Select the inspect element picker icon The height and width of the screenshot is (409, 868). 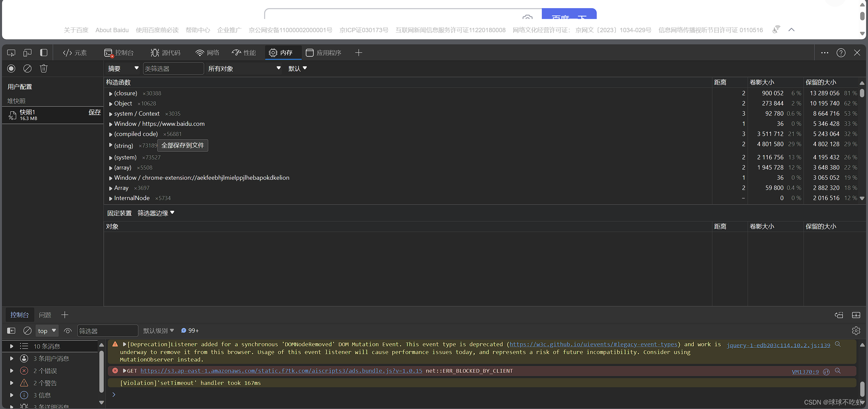pos(11,53)
